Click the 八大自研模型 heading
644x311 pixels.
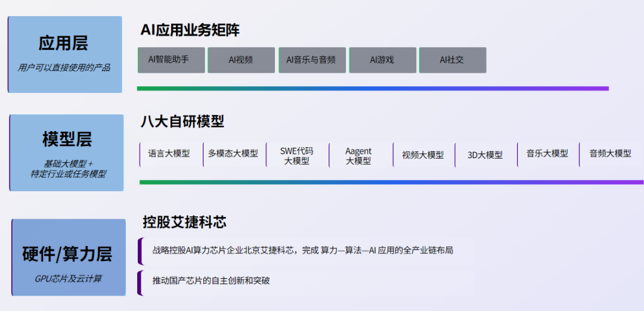[x=182, y=122]
